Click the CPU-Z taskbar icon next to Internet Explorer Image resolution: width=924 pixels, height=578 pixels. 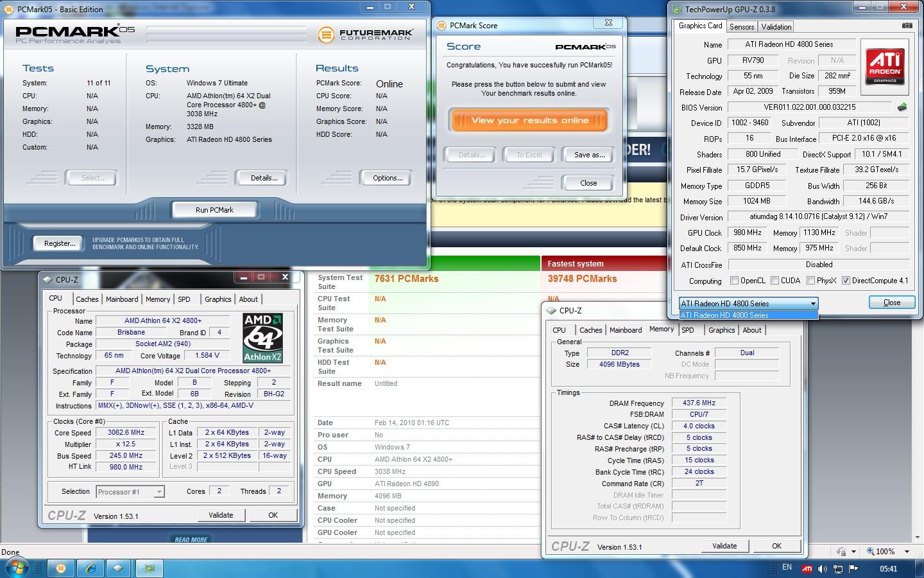click(x=119, y=568)
